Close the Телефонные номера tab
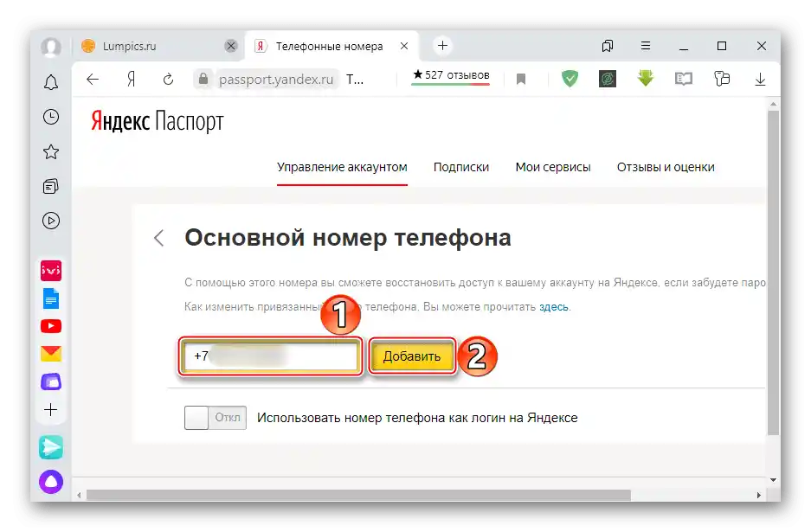Screen dimensions: 811x532 (x=404, y=46)
